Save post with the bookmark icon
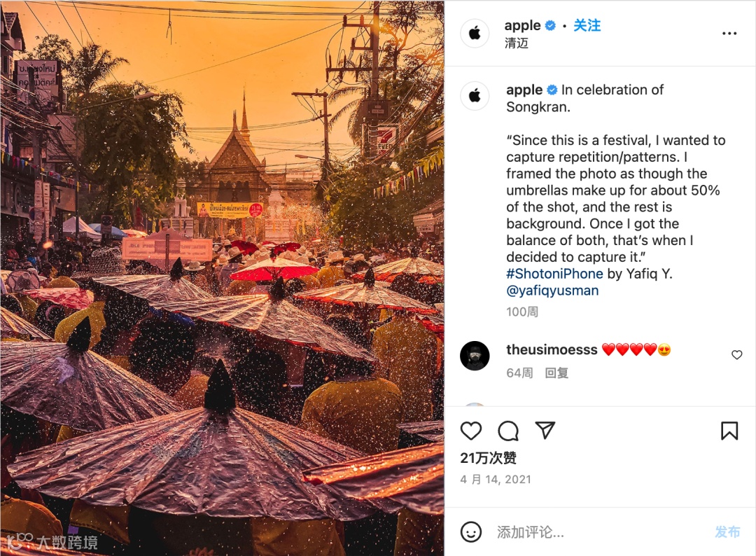Image resolution: width=756 pixels, height=556 pixels. (x=729, y=431)
